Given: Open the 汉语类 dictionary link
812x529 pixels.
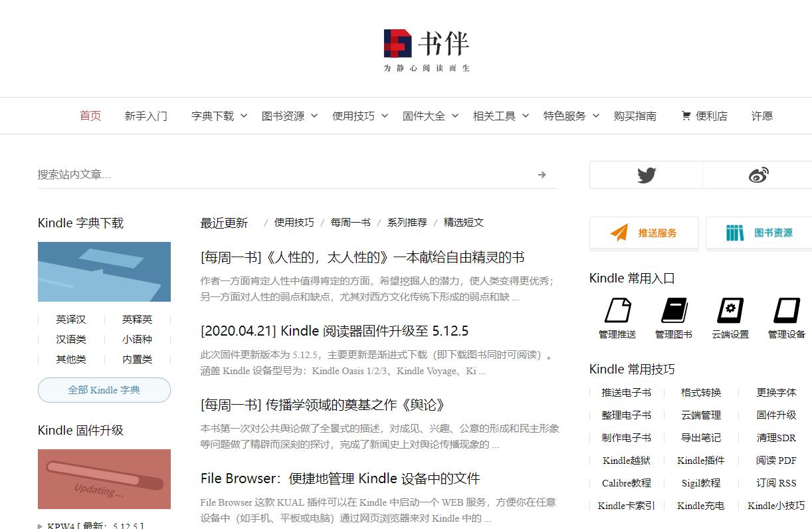Looking at the screenshot, I should pos(71,340).
